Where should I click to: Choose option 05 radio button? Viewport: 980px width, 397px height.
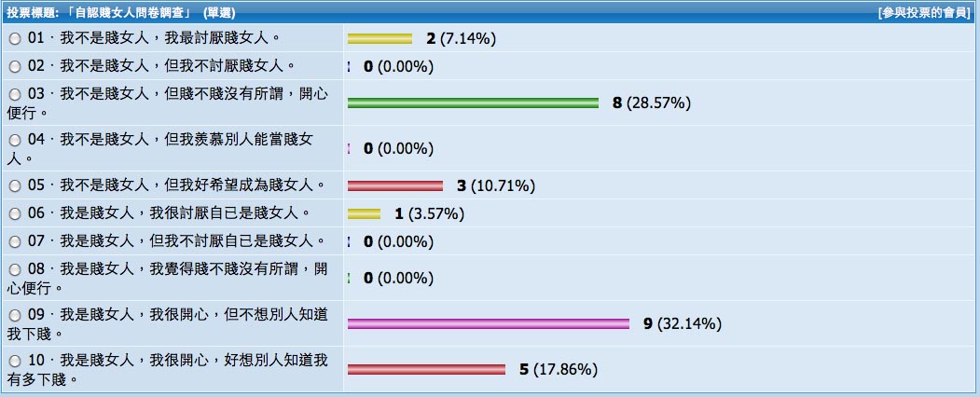[x=14, y=185]
